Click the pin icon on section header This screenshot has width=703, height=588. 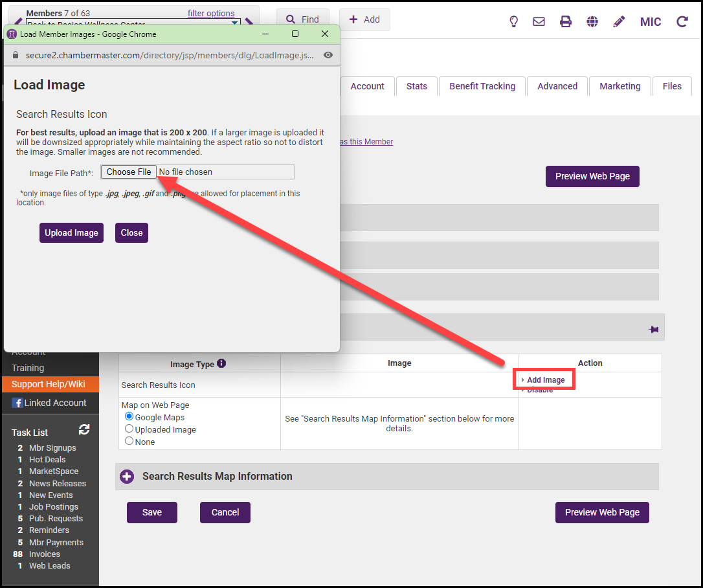pyautogui.click(x=653, y=330)
